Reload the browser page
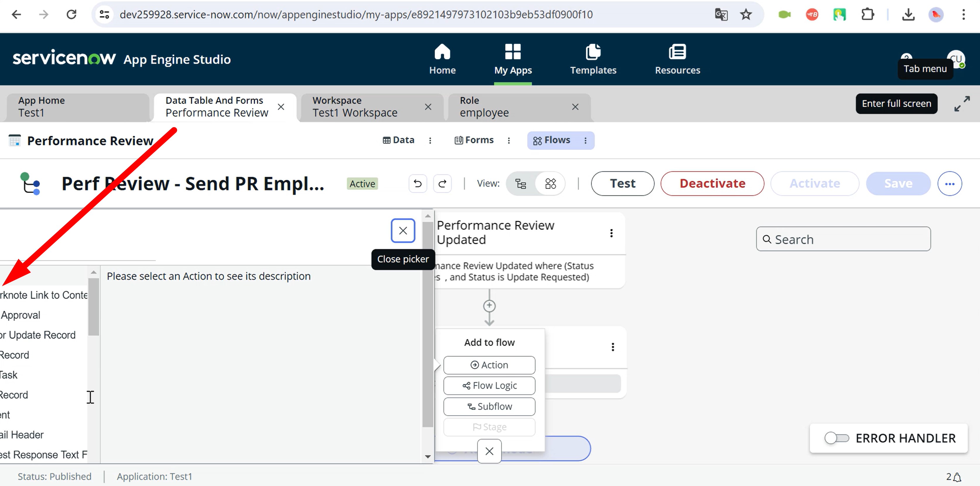 (x=71, y=14)
